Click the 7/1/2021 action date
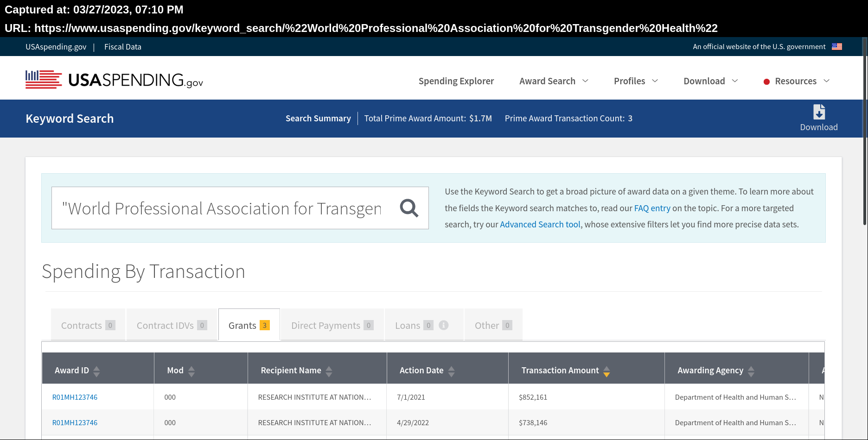Viewport: 868px width, 440px height. pyautogui.click(x=411, y=397)
